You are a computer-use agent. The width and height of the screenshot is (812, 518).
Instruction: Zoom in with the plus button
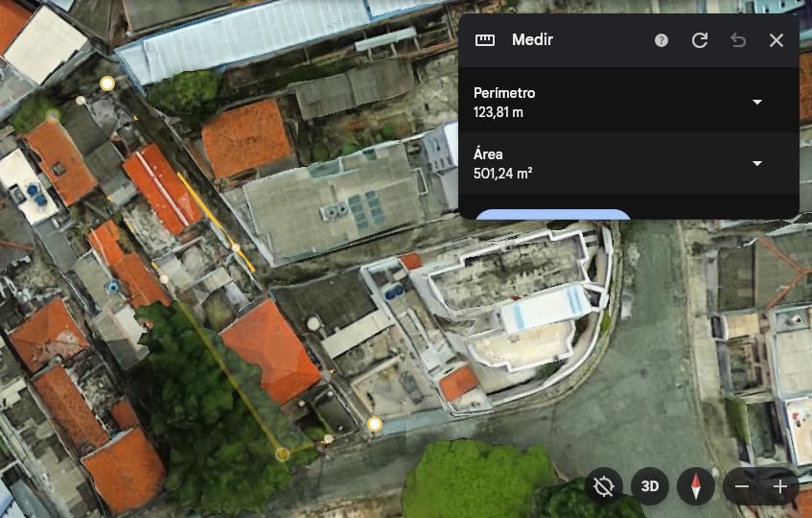(x=780, y=486)
